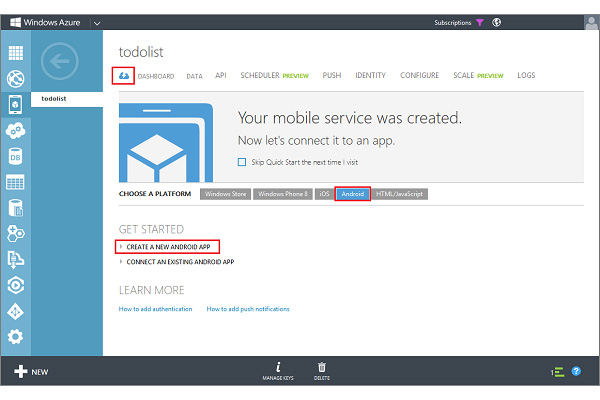Select todolist in the service list
The height and width of the screenshot is (400, 600).
67,99
